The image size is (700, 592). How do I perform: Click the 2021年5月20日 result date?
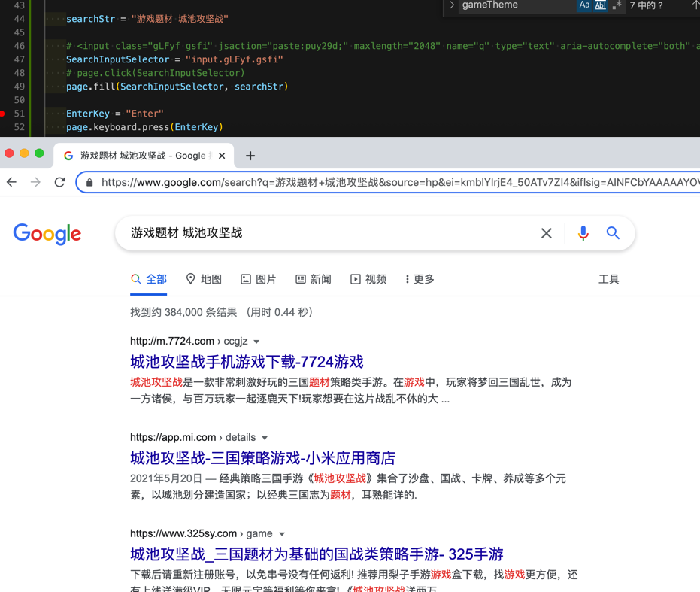[x=166, y=478]
